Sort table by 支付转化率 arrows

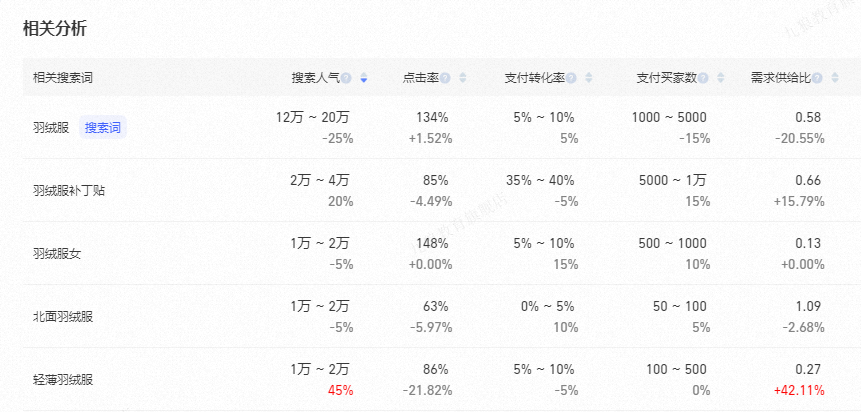click(588, 78)
